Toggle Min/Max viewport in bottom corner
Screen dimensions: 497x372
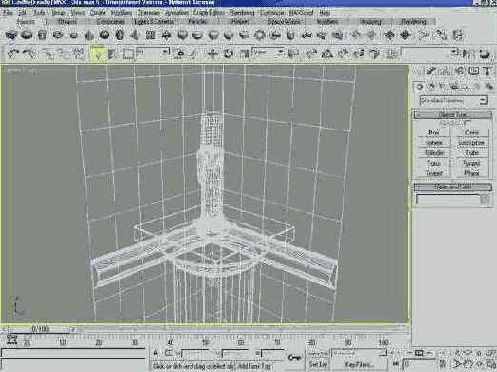click(491, 363)
